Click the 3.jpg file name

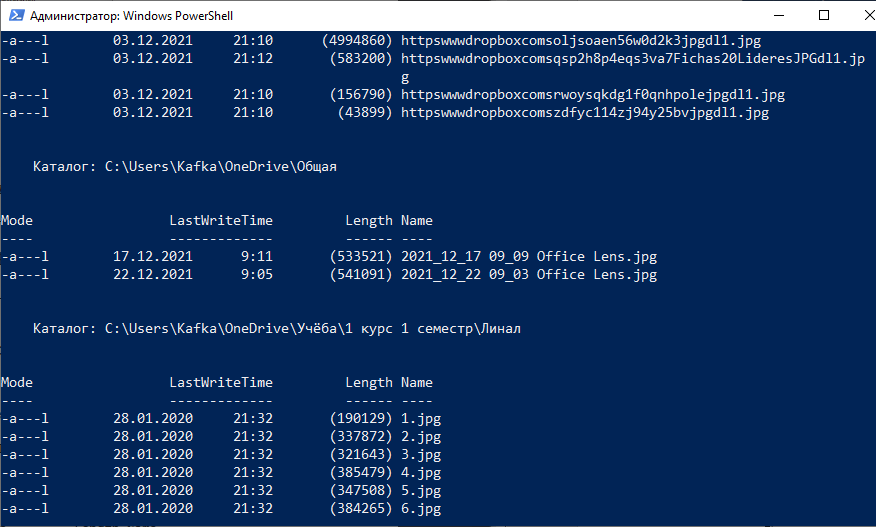[x=421, y=454]
